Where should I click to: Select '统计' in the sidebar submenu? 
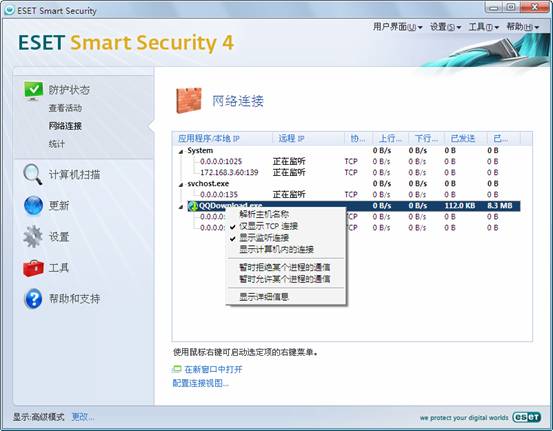click(57, 144)
